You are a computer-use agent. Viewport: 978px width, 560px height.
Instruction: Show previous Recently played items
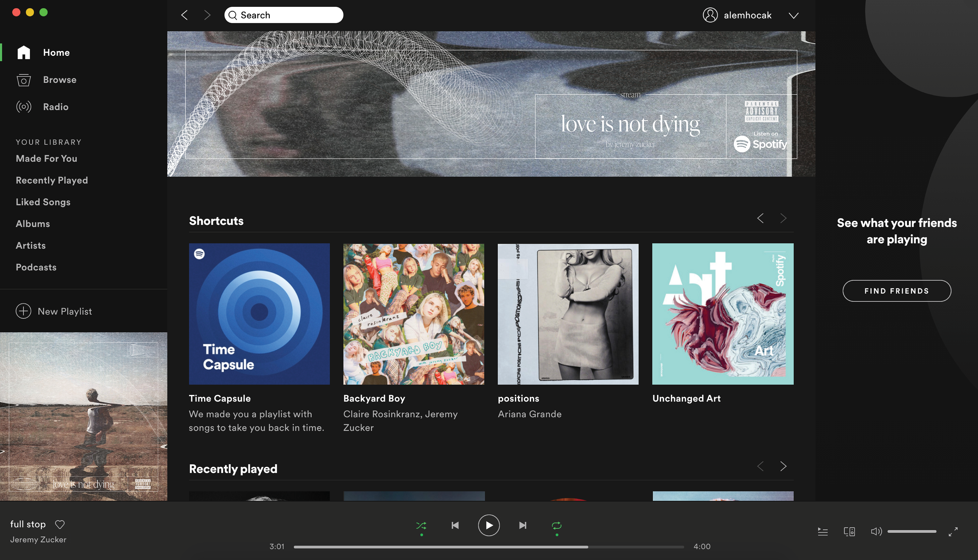pyautogui.click(x=760, y=466)
